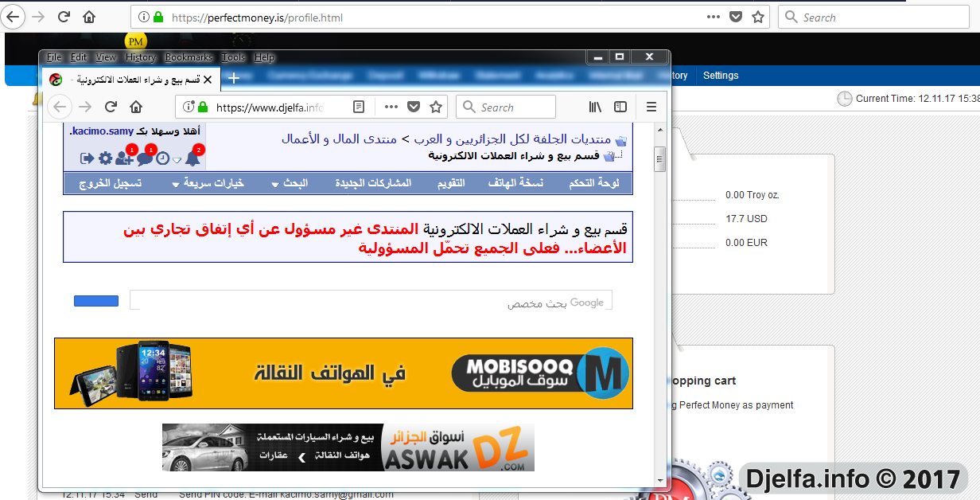Open the Bookmarks menu
Image resolution: width=980 pixels, height=500 pixels.
[189, 57]
